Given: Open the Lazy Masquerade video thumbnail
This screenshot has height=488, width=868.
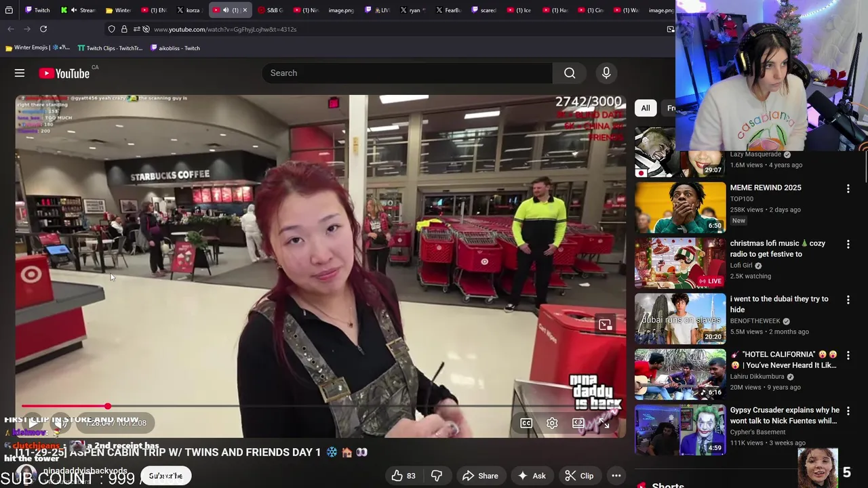Looking at the screenshot, I should click(x=680, y=152).
